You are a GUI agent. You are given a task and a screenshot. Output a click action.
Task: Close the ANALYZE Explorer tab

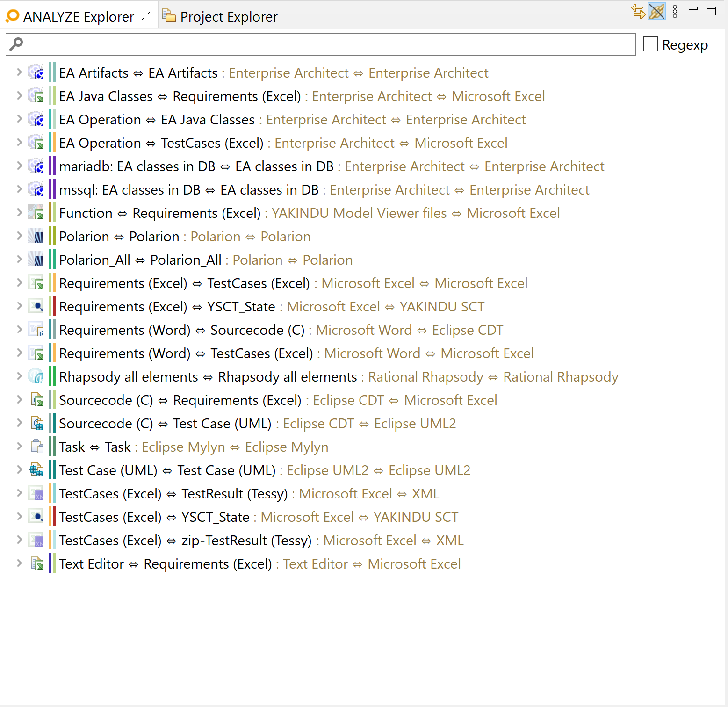pos(146,16)
